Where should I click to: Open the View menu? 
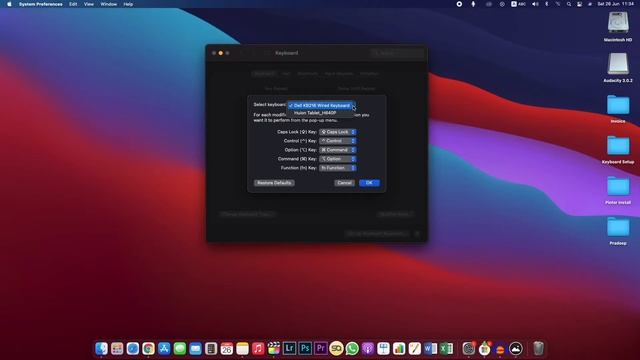tap(89, 4)
